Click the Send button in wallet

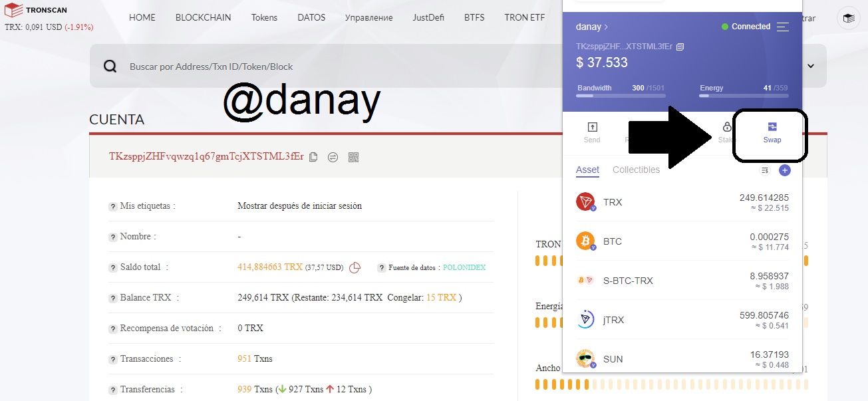pyautogui.click(x=592, y=132)
